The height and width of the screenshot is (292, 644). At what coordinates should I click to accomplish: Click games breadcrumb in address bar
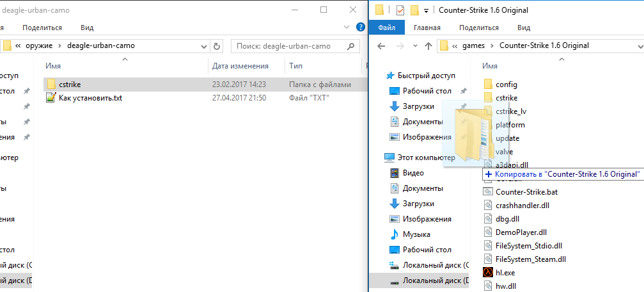[473, 45]
